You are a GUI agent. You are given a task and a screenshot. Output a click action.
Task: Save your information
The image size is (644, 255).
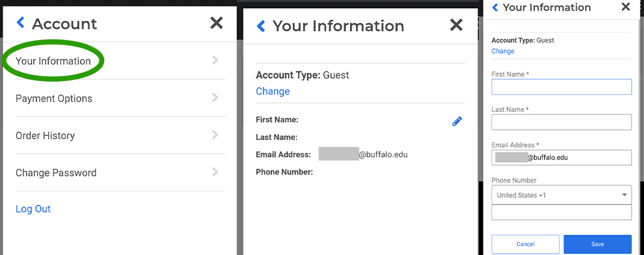[x=597, y=244]
